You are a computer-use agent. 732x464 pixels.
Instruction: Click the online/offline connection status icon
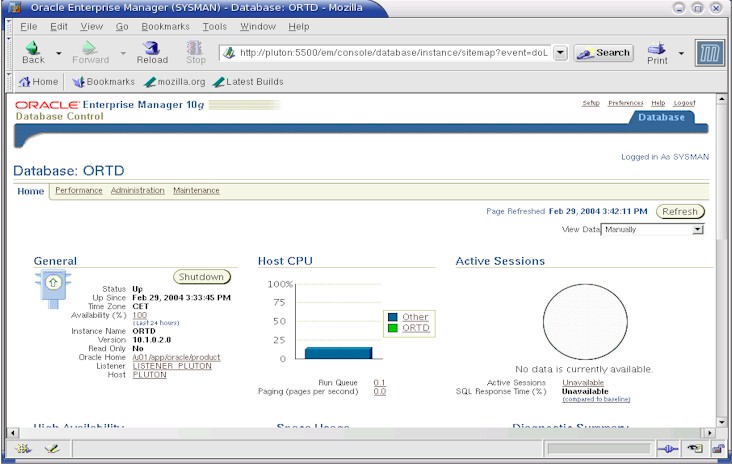(668, 449)
